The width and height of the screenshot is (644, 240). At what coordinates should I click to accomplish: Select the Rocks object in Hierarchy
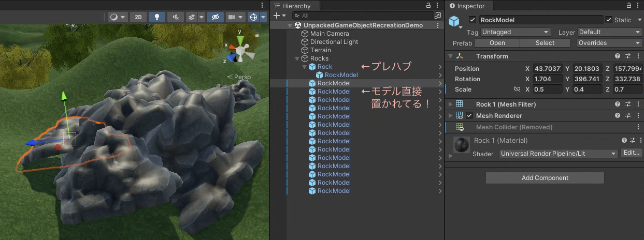click(319, 58)
